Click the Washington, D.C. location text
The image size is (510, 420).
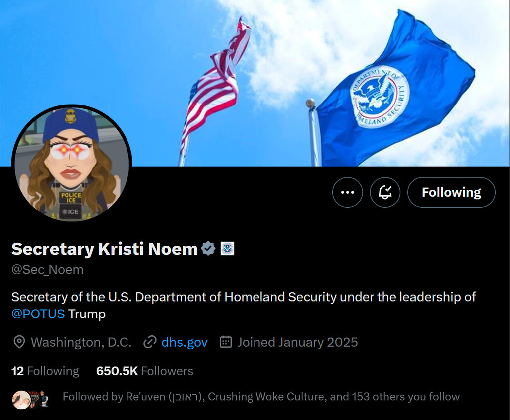pos(81,342)
